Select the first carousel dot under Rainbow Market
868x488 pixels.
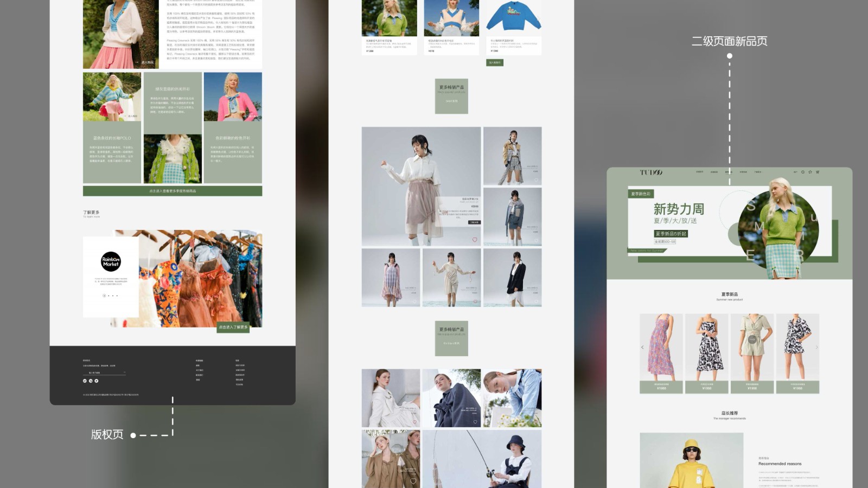(104, 296)
